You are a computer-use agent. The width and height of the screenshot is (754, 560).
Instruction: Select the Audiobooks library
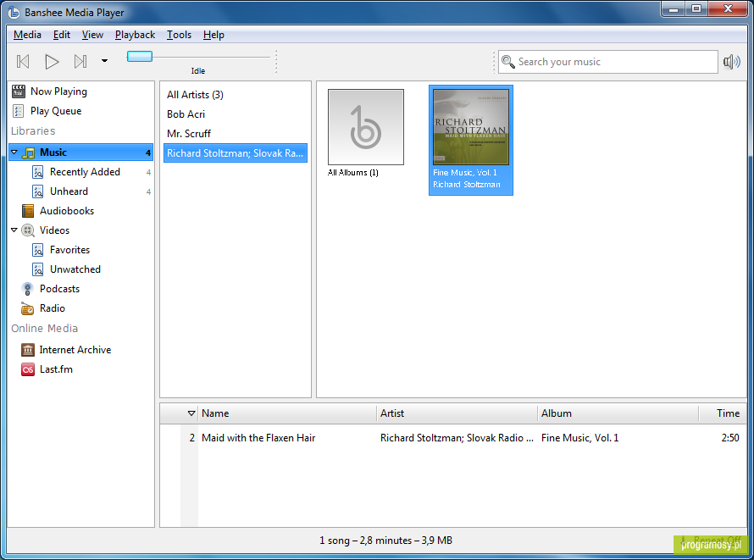coord(67,211)
